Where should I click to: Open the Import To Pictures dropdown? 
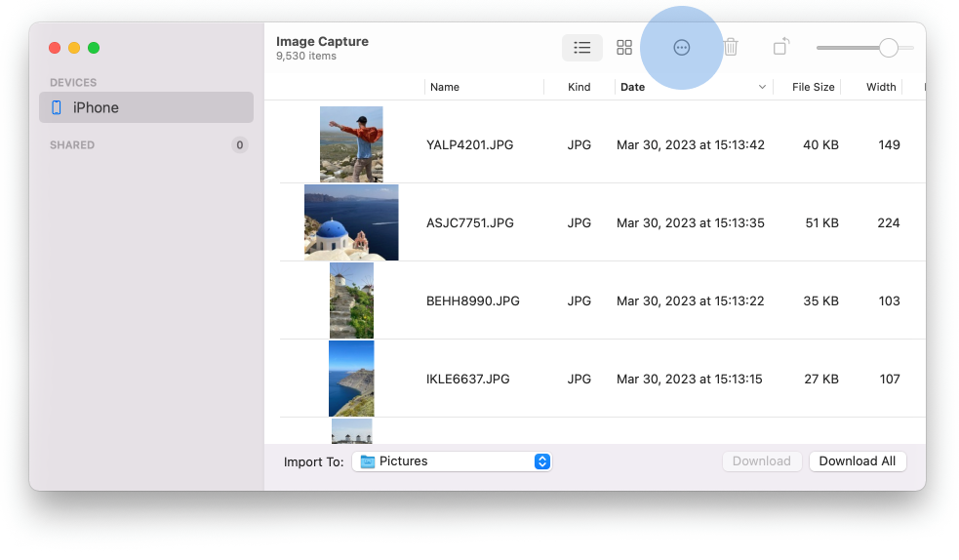click(452, 461)
